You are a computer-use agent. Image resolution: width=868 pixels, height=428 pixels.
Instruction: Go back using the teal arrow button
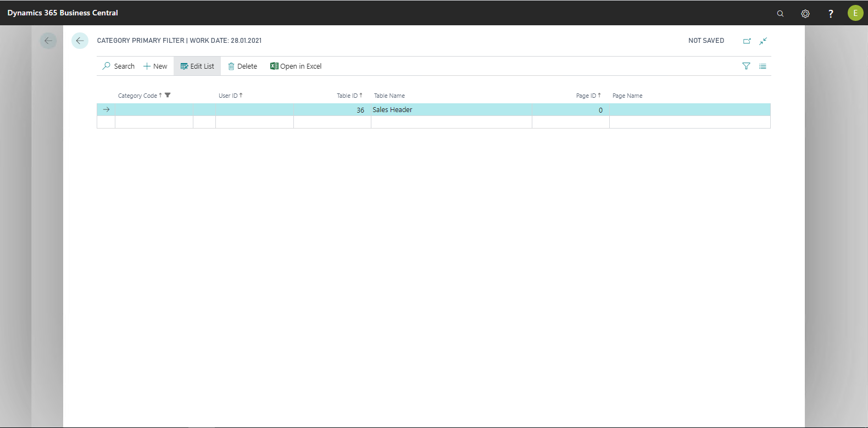(80, 41)
